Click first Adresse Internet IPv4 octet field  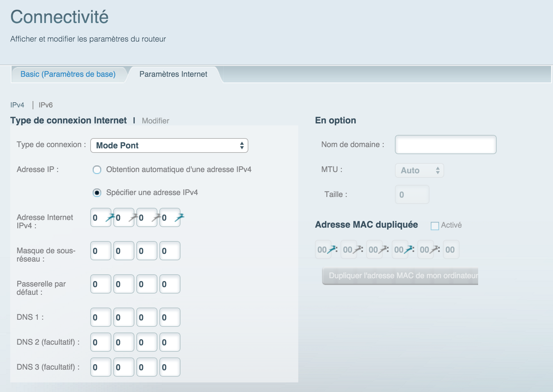tap(101, 218)
